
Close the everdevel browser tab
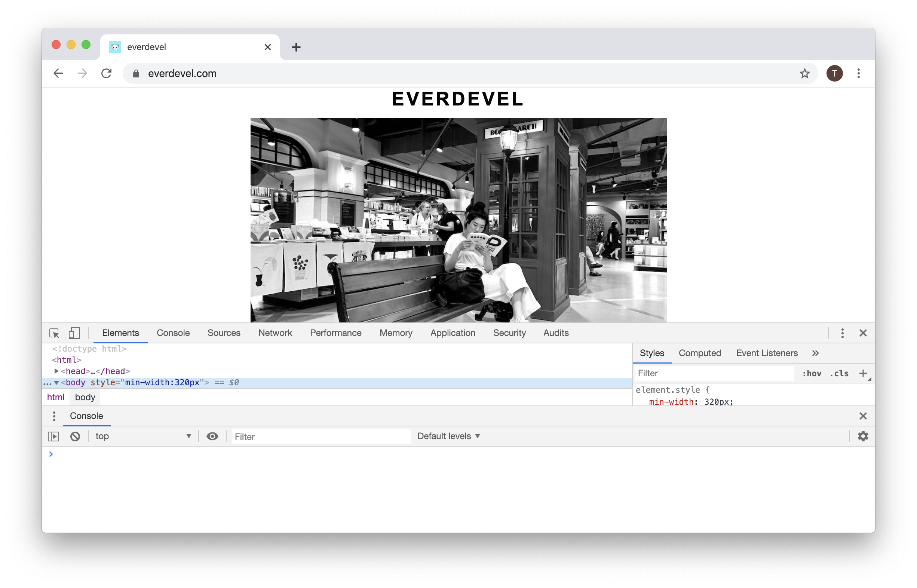tap(268, 47)
